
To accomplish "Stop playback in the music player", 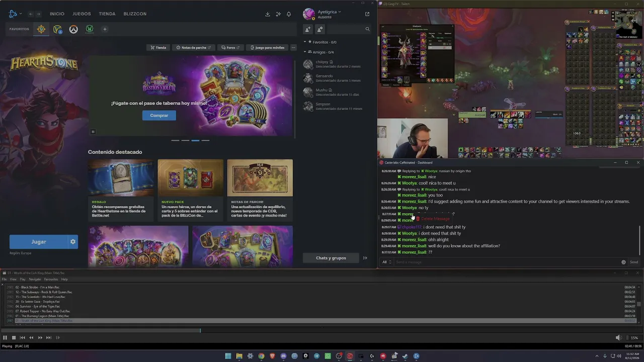I will pyautogui.click(x=14, y=338).
